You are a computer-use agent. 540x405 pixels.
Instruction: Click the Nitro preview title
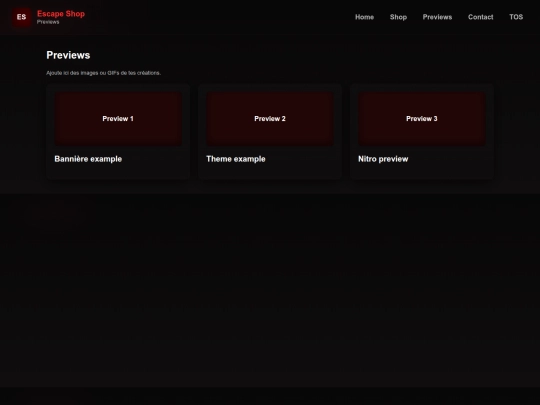383,159
